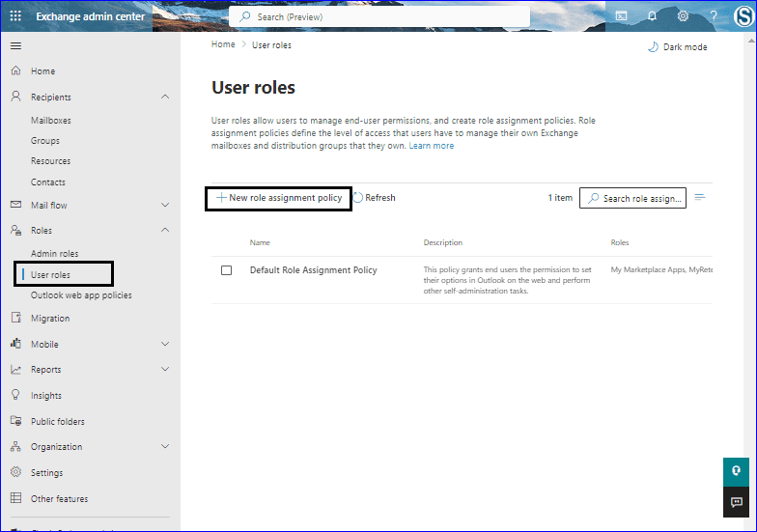This screenshot has height=532, width=757.
Task: Sort by Name column header
Action: (x=260, y=242)
